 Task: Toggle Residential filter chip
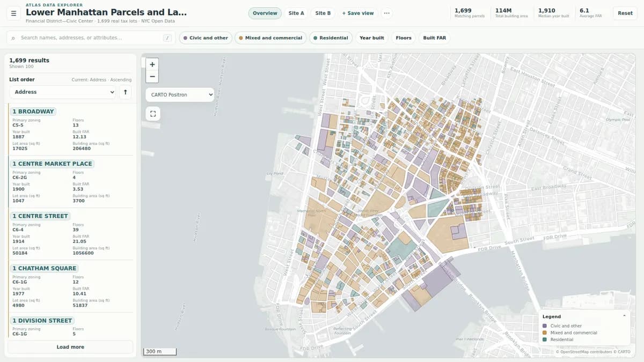point(331,38)
